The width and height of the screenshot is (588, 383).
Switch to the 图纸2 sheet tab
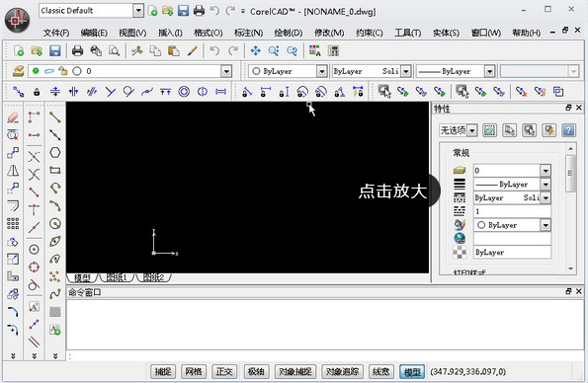154,277
